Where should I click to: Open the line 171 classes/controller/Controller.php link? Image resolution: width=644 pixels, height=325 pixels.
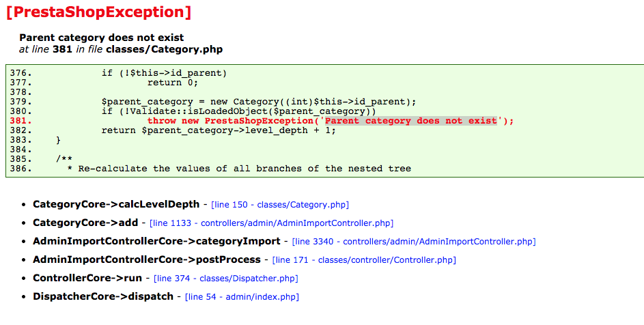pyautogui.click(x=364, y=259)
